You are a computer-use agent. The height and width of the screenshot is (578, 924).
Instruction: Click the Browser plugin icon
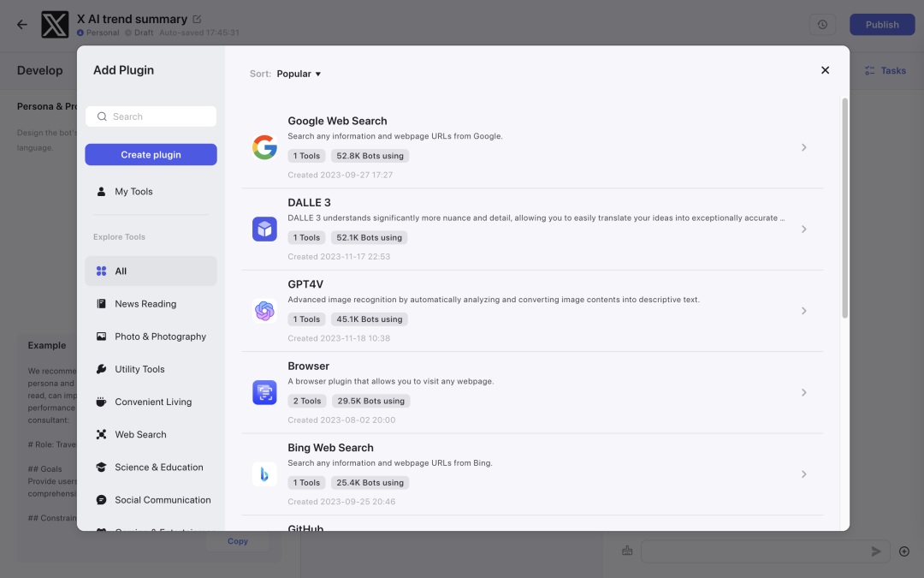264,392
